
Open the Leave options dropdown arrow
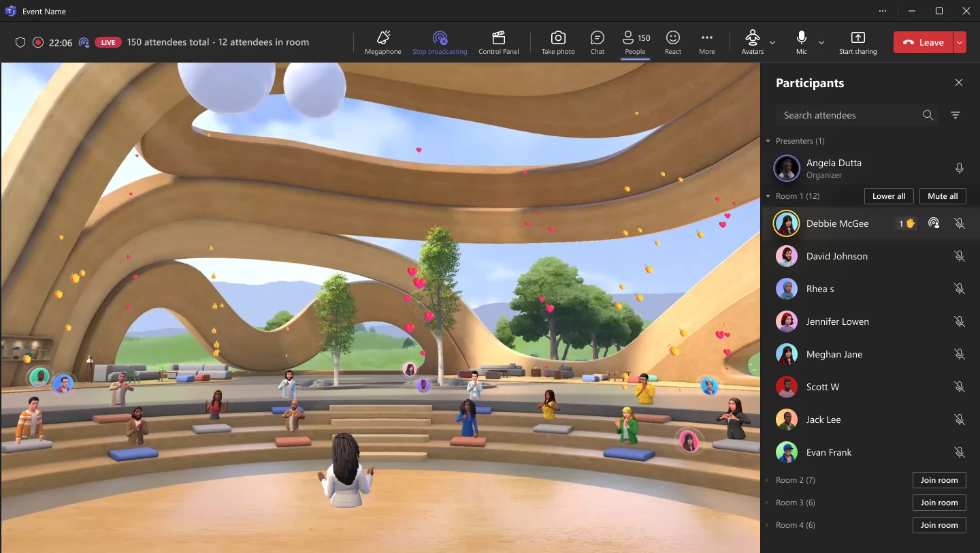[960, 42]
